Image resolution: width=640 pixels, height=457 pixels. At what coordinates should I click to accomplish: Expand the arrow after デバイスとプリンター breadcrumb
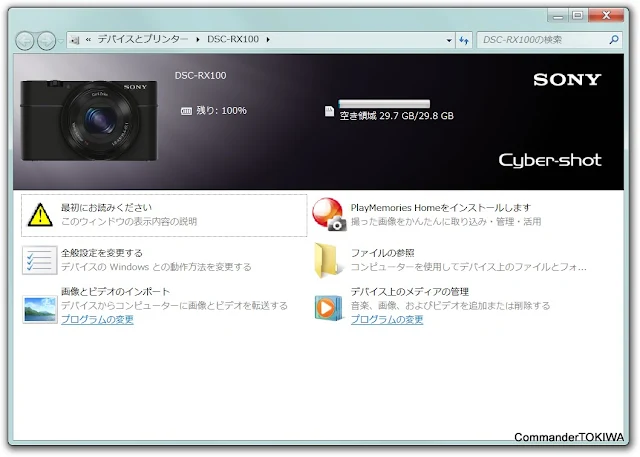tap(198, 40)
